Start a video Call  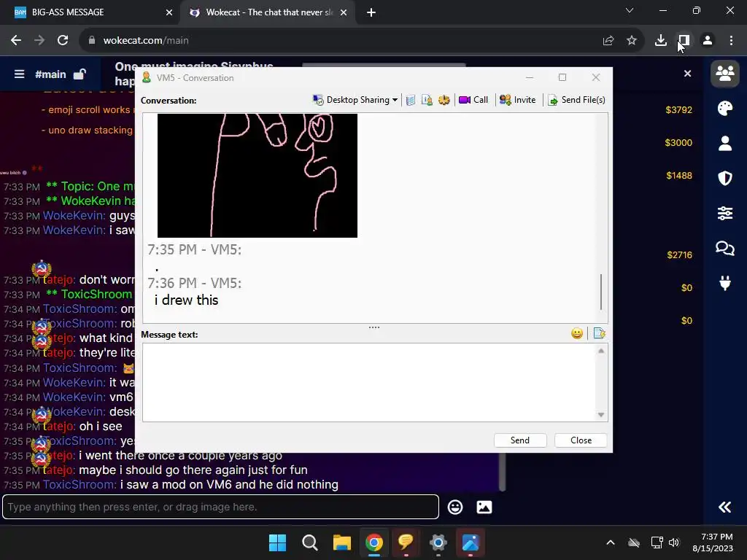tap(473, 100)
